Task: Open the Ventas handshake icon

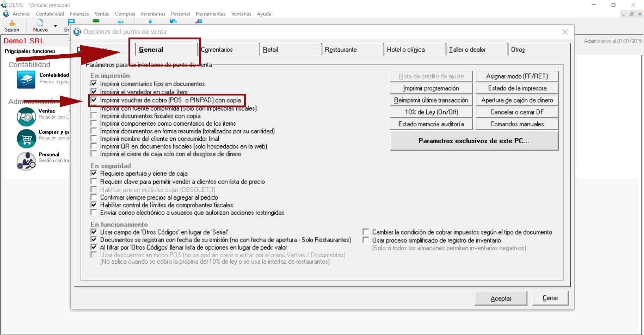Action: coord(26,117)
